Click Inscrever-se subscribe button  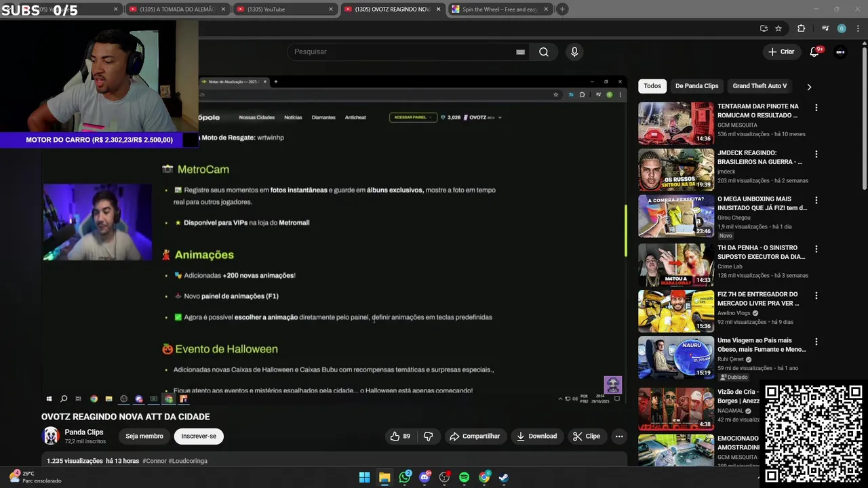[x=199, y=436]
